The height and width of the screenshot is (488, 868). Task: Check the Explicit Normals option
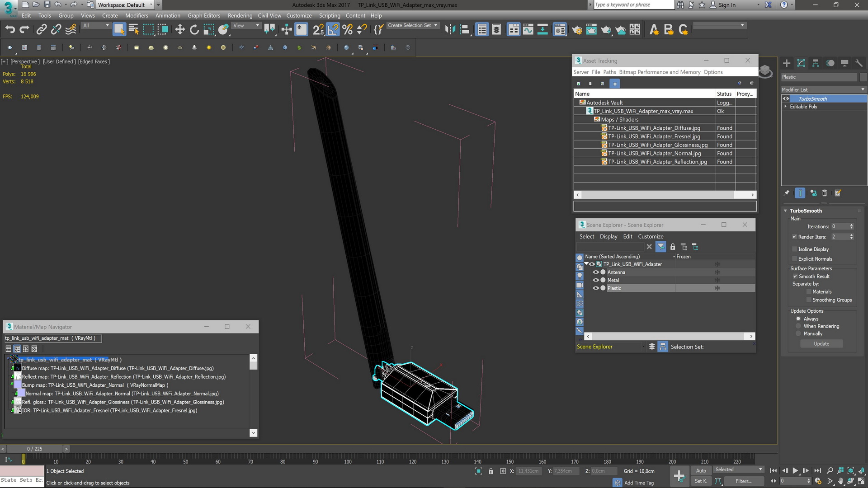[795, 259]
